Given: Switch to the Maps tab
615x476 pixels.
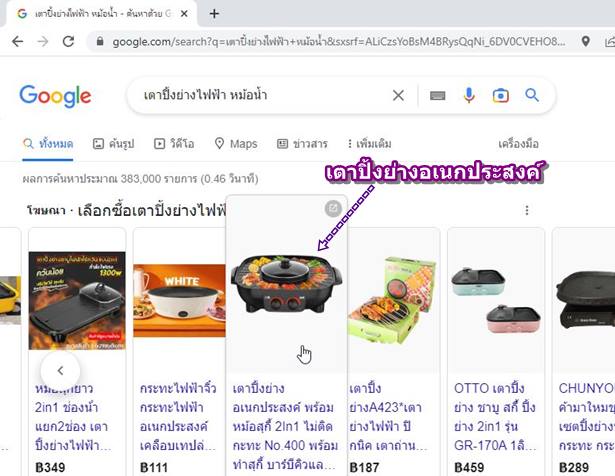Looking at the screenshot, I should tap(236, 144).
